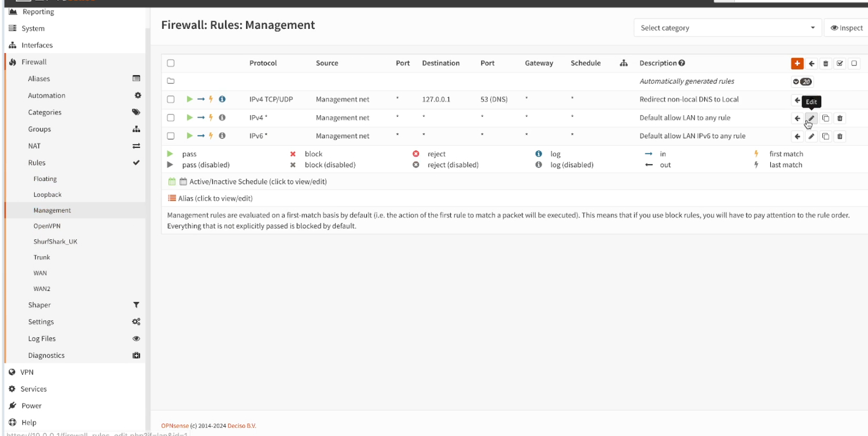
Task: Click the Inspect button
Action: point(846,27)
